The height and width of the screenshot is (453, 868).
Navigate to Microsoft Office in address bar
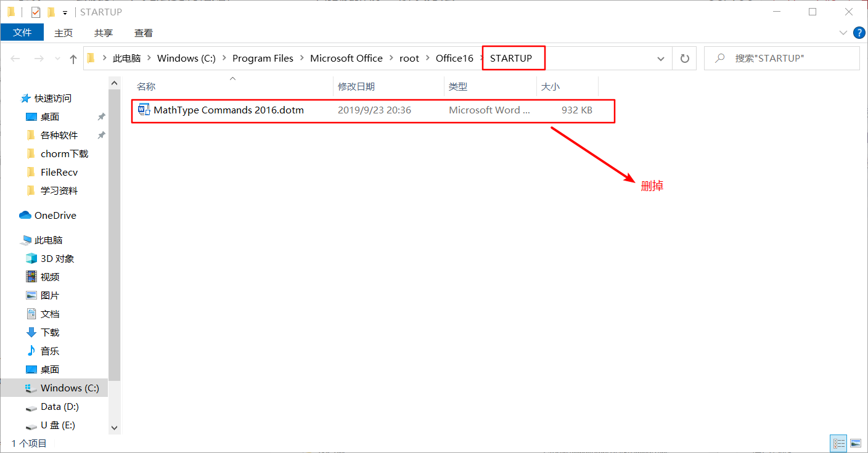[346, 59]
